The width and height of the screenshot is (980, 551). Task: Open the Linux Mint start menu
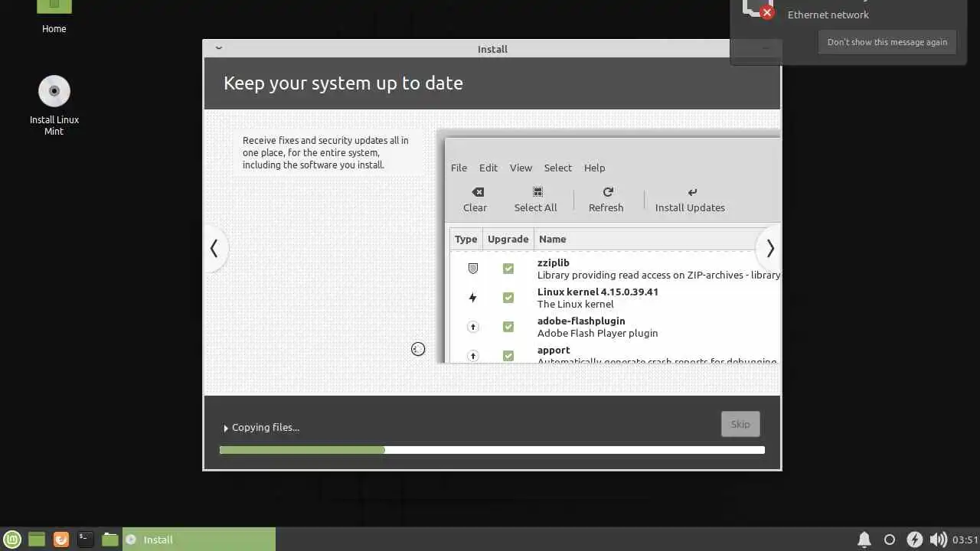pyautogui.click(x=12, y=540)
